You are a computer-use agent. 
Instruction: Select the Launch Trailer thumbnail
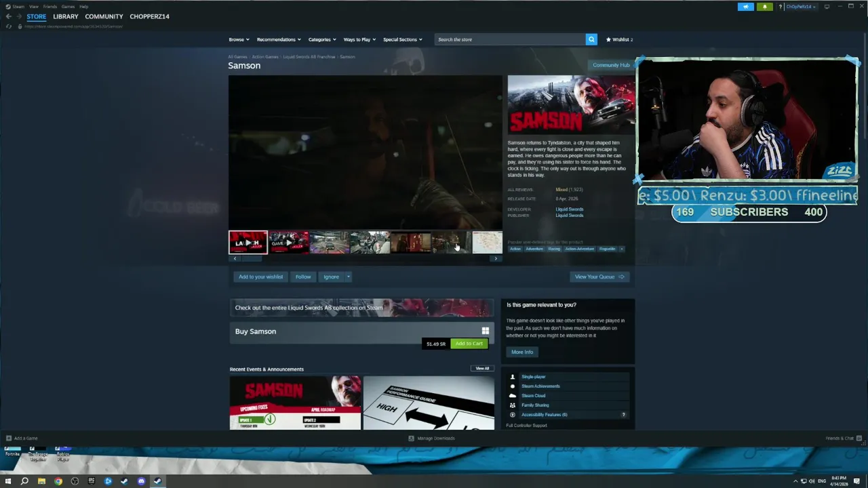pos(248,242)
